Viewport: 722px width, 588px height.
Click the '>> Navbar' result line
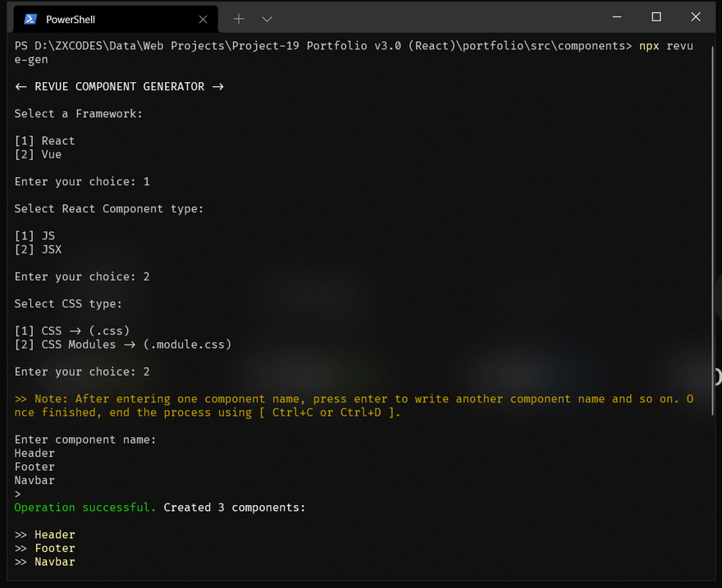(x=44, y=562)
